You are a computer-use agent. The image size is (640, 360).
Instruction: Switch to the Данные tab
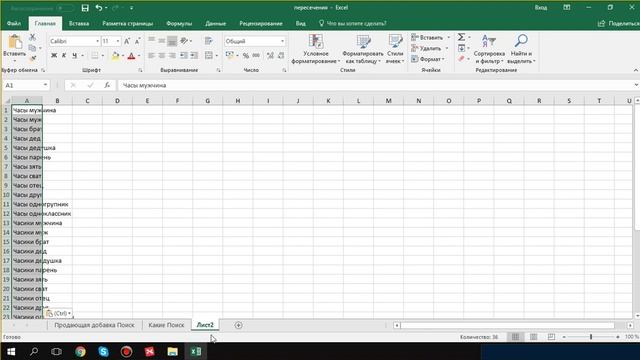[216, 24]
